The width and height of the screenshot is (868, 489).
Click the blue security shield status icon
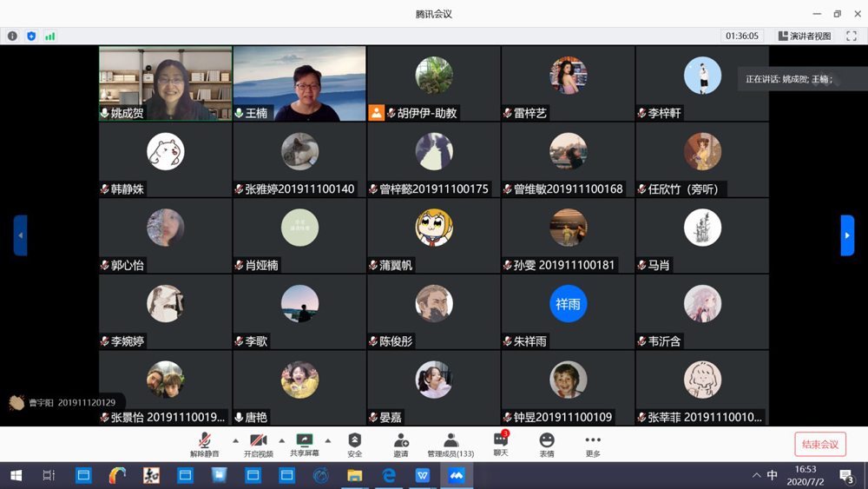pyautogui.click(x=31, y=36)
